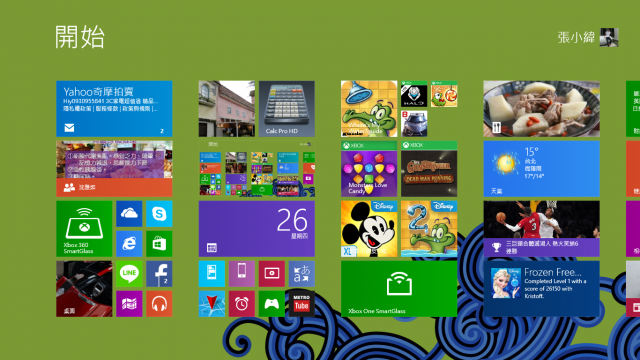Launch Where's My Water guide tile
The width and height of the screenshot is (640, 360).
[369, 109]
